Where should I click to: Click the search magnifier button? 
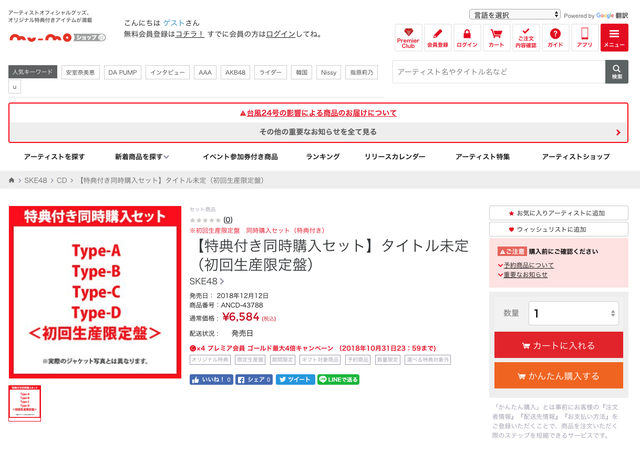tap(617, 72)
